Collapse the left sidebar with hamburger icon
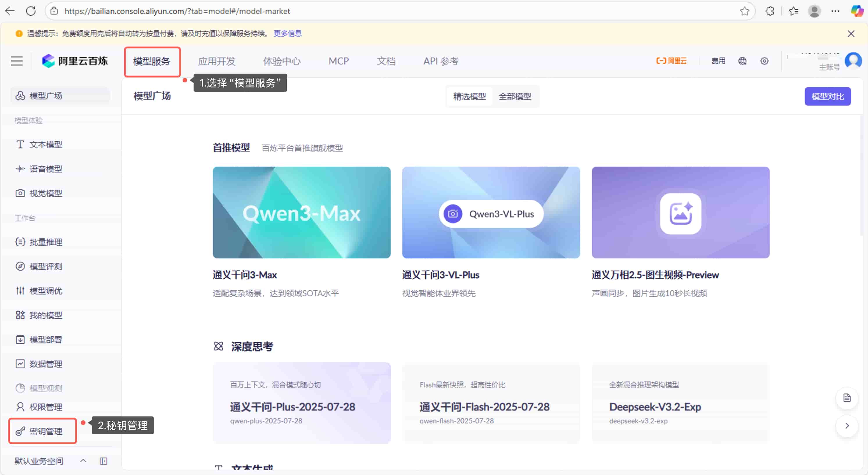 point(17,61)
